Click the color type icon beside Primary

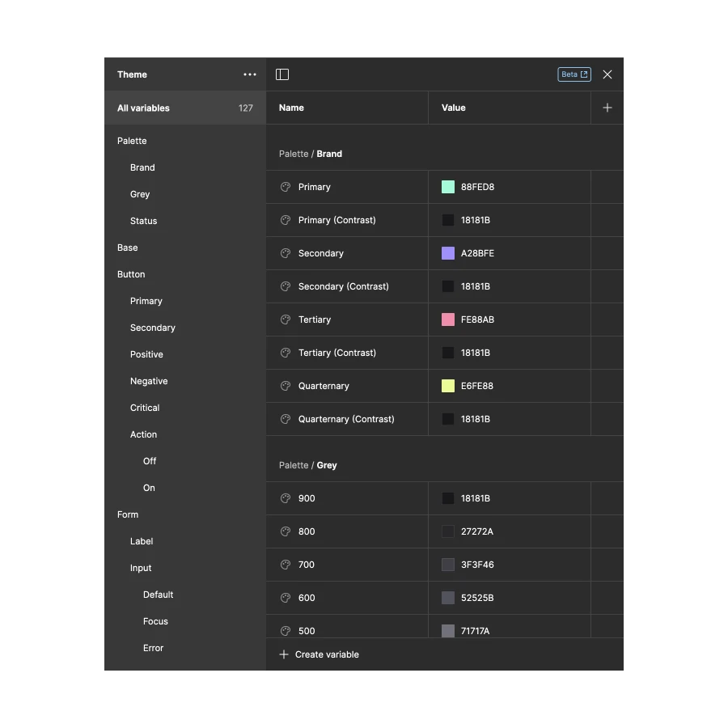tap(286, 187)
